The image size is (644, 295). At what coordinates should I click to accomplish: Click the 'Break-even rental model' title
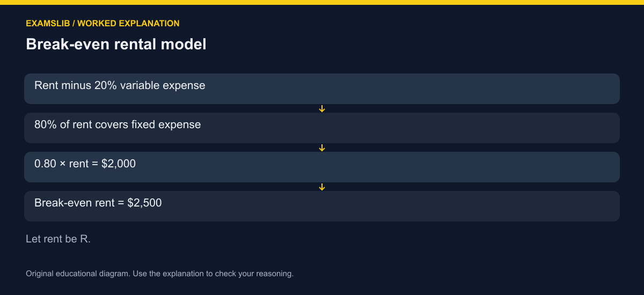[116, 45]
